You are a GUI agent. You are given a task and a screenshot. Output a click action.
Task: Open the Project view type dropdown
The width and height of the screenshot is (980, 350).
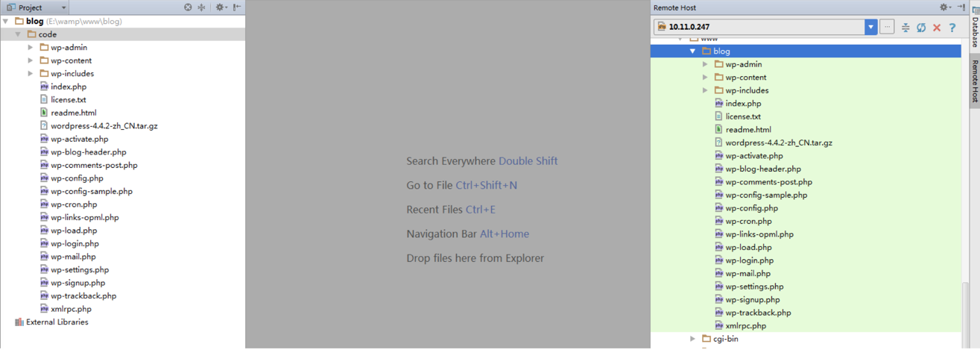63,7
